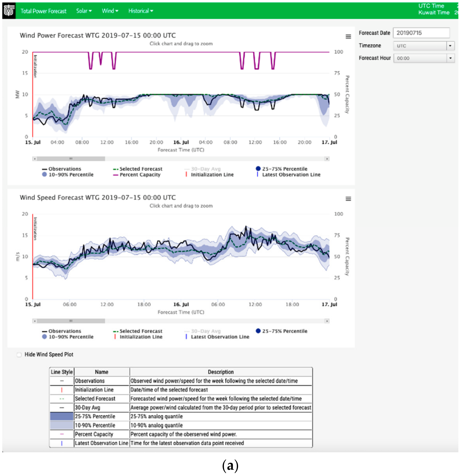Click the power chart range scrollbar handle
The height and width of the screenshot is (476, 460).
(71, 159)
